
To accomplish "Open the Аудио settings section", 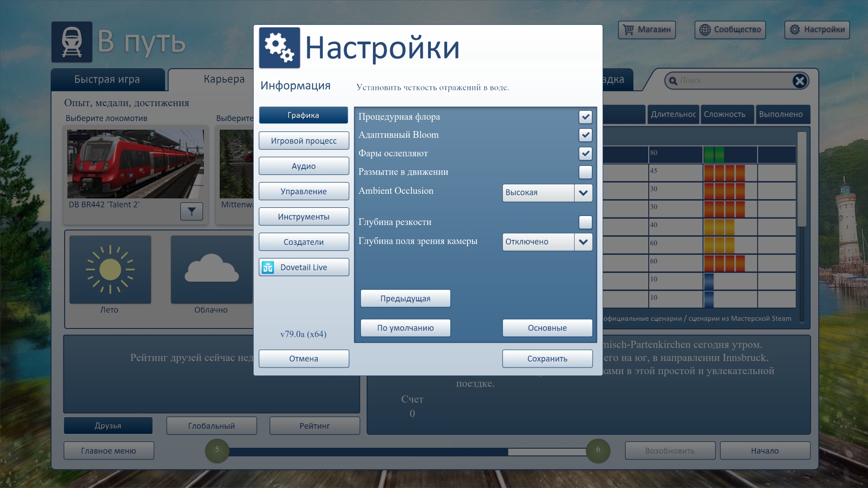I will [x=303, y=166].
